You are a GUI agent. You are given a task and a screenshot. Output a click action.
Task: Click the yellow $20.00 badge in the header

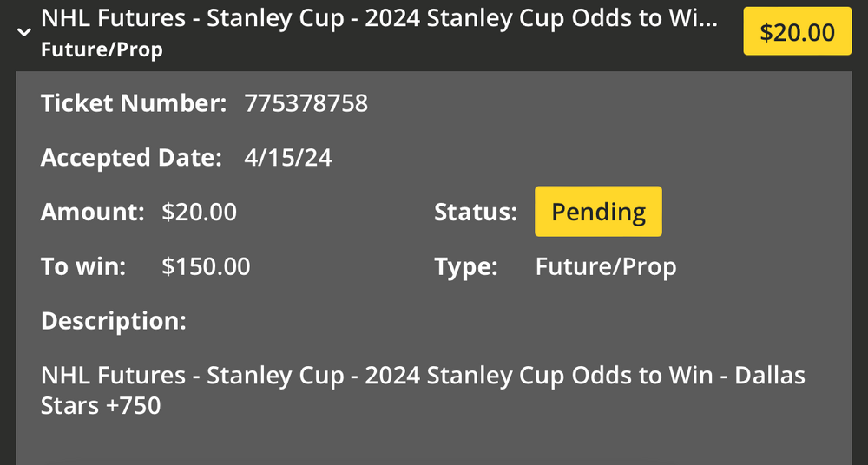pyautogui.click(x=797, y=32)
